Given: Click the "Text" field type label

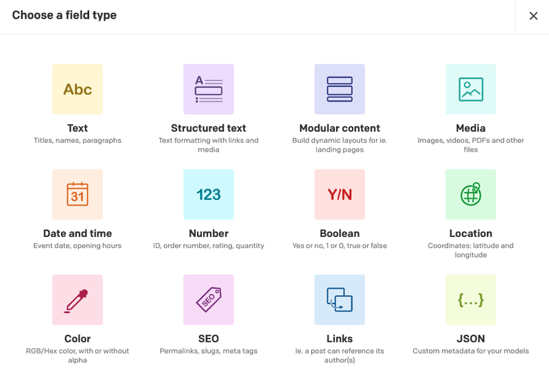Looking at the screenshot, I should point(78,128).
